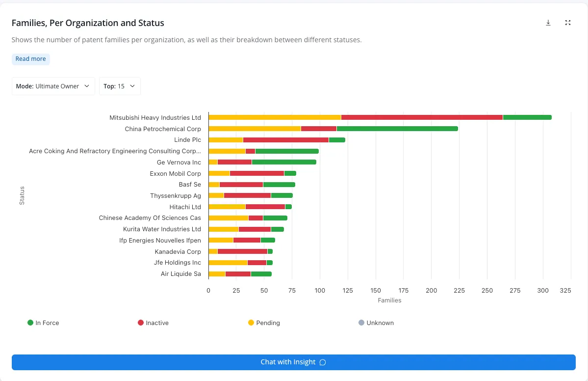Select the Air Liquide Sa label
This screenshot has width=588, height=381.
coord(181,273)
